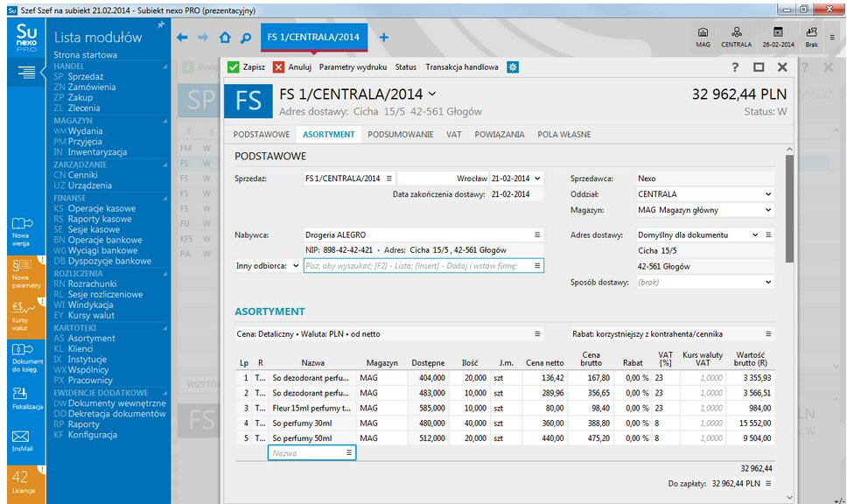The image size is (847, 504).
Task: Switch to the VAT tab
Action: [x=453, y=135]
